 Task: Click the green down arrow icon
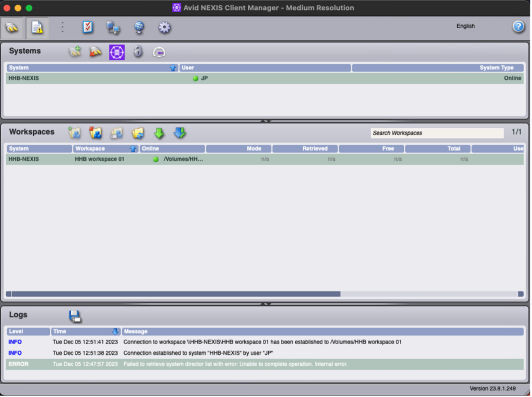[159, 133]
